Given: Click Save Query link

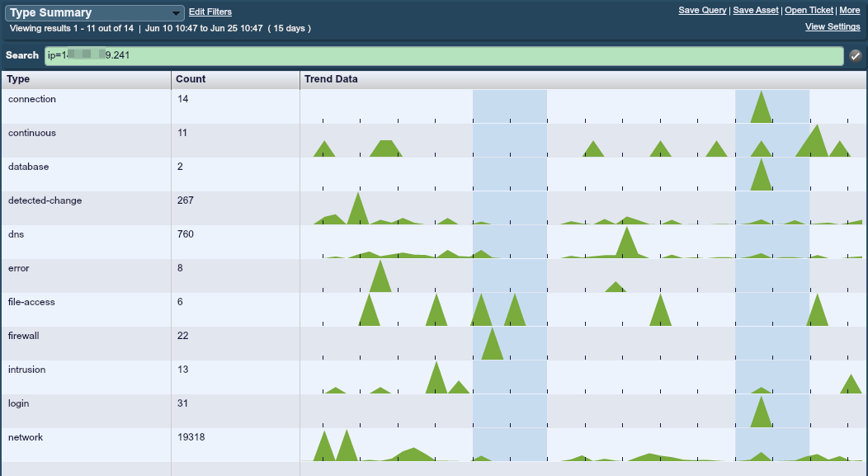Looking at the screenshot, I should coord(702,10).
